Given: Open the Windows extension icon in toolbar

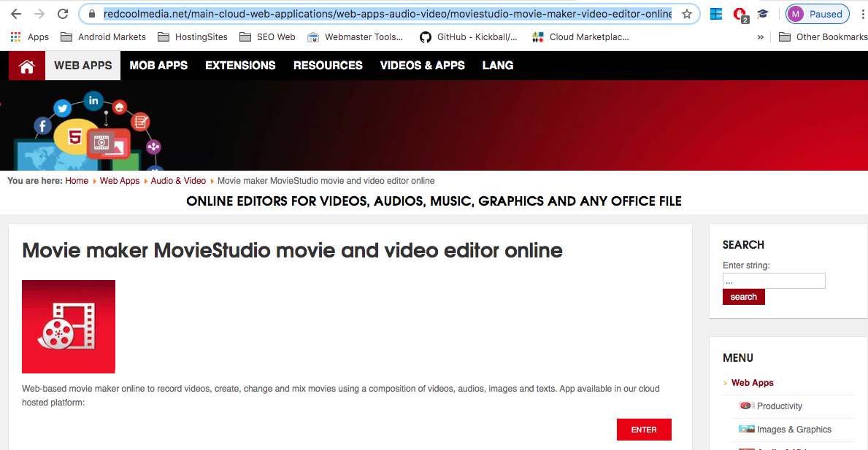Looking at the screenshot, I should tap(716, 14).
